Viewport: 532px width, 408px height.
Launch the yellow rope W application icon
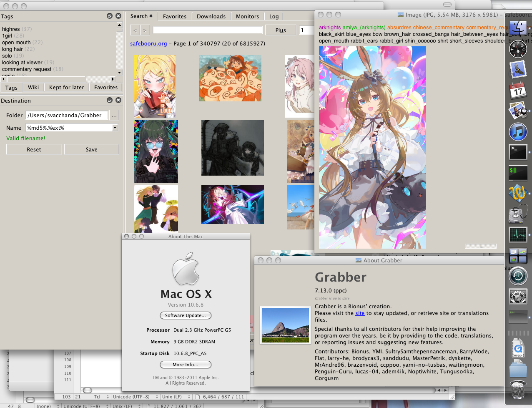[x=518, y=194]
